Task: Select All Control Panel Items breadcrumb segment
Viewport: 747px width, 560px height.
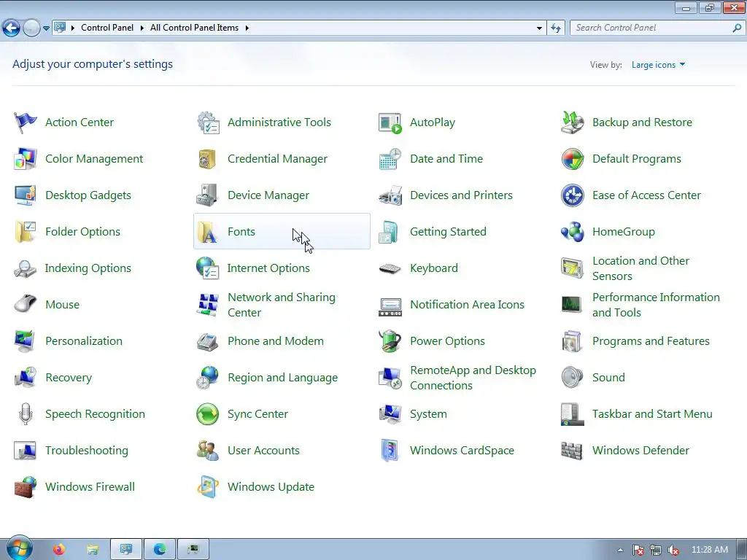Action: point(194,28)
